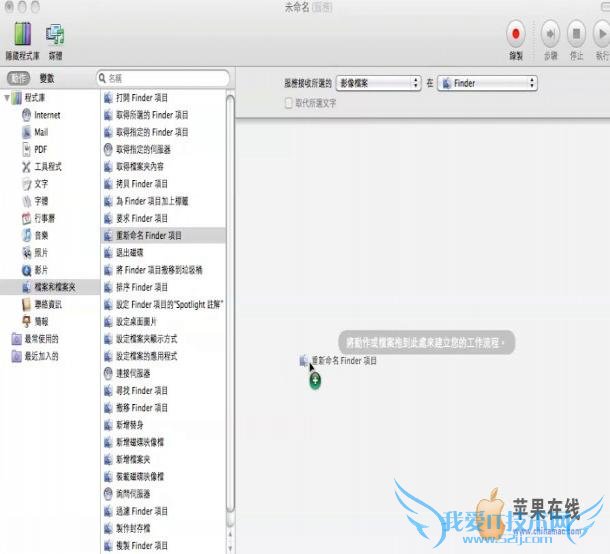Click the scrollbar down arrow in action list

pyautogui.click(x=230, y=548)
